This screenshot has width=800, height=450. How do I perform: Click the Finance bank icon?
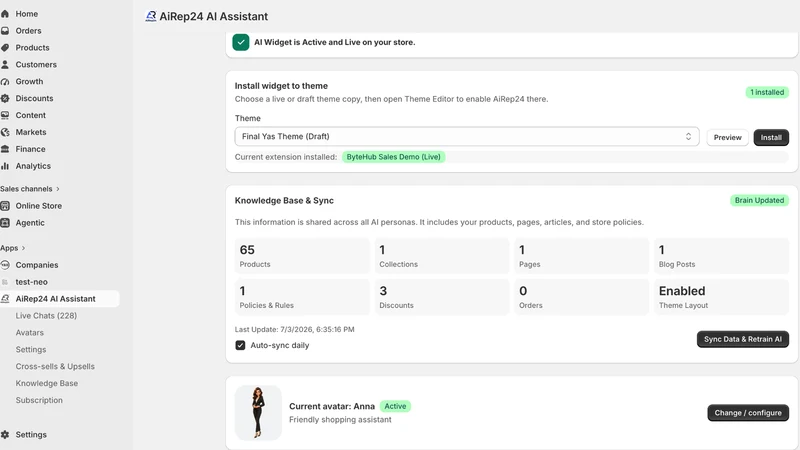point(5,148)
